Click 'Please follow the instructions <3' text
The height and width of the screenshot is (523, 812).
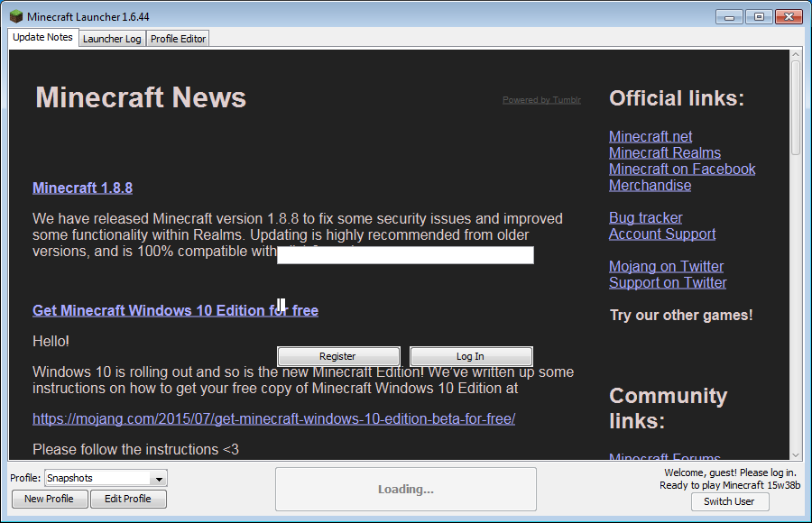pyautogui.click(x=135, y=449)
